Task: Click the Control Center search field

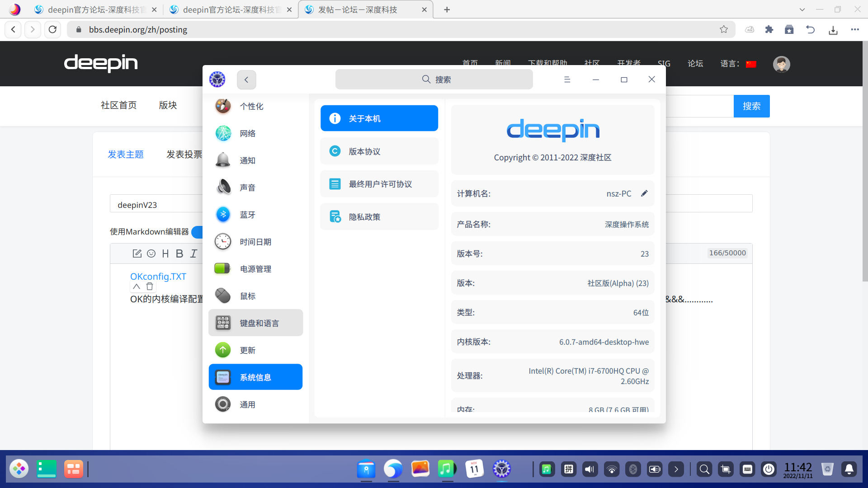Action: 434,80
